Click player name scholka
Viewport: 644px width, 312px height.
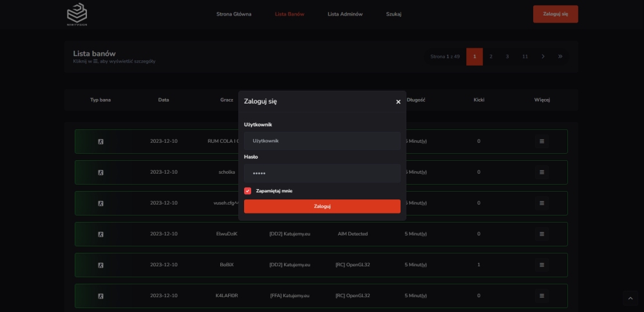[227, 172]
